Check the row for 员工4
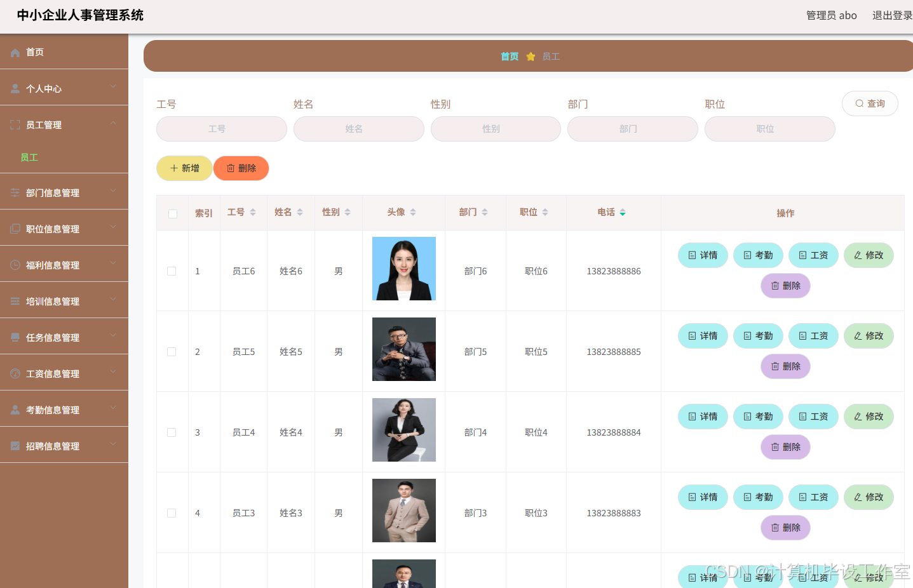The height and width of the screenshot is (588, 913). [x=172, y=432]
